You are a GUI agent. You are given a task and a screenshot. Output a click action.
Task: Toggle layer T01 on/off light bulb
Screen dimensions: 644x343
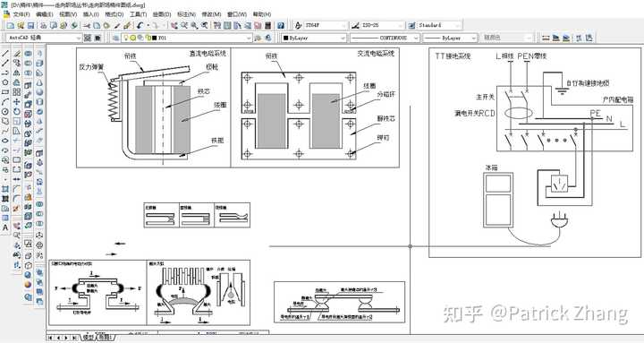[126, 38]
